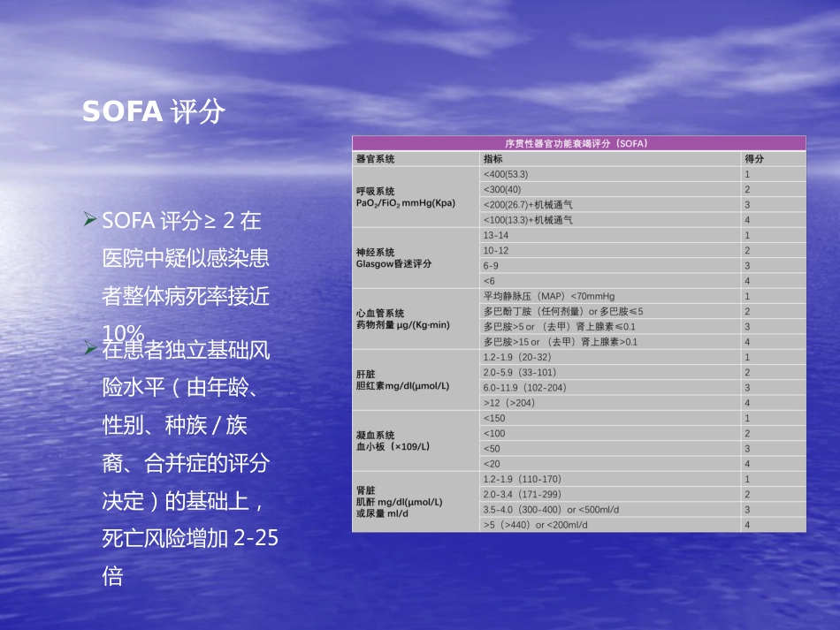The image size is (840, 630).
Task: Click the '1.2-1.9（110-170）' creatinine cell
Action: tap(609, 480)
